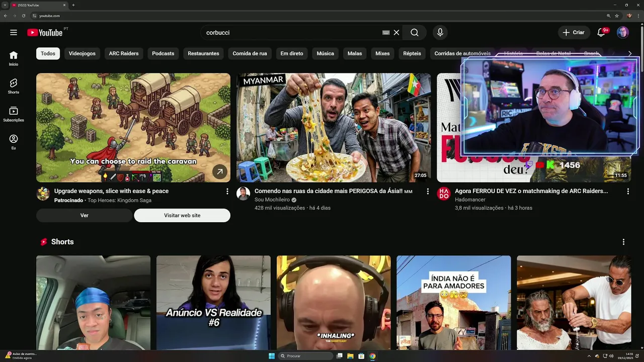This screenshot has width=644, height=362.
Task: Open the Agora FERROU DE VEZ video title
Action: (x=531, y=191)
